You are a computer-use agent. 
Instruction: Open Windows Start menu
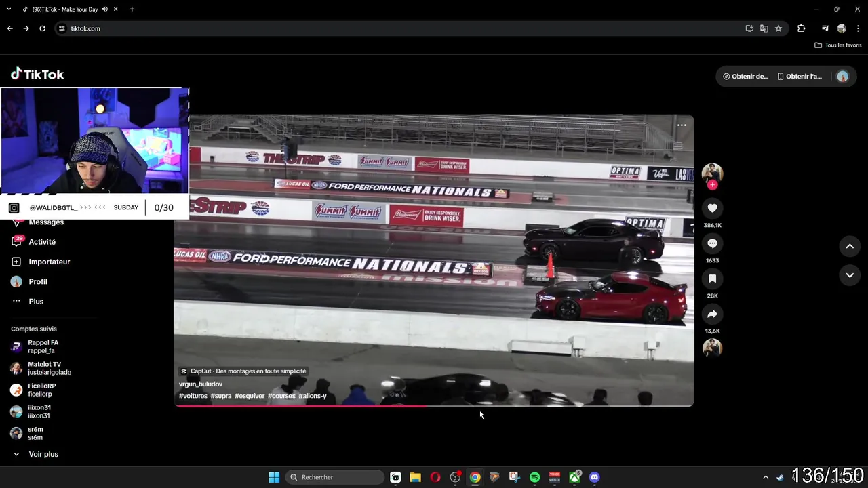point(274,477)
